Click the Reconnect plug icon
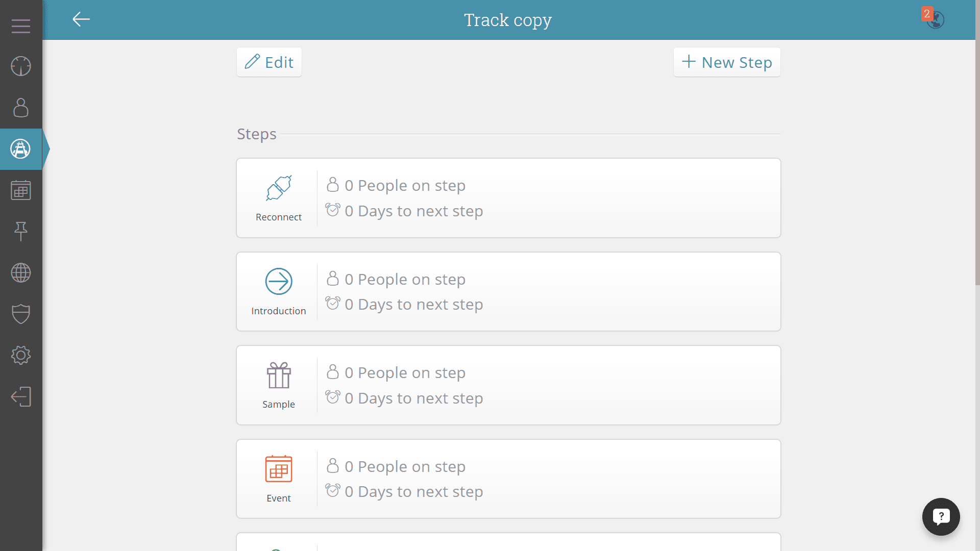The height and width of the screenshot is (551, 980). tap(279, 188)
